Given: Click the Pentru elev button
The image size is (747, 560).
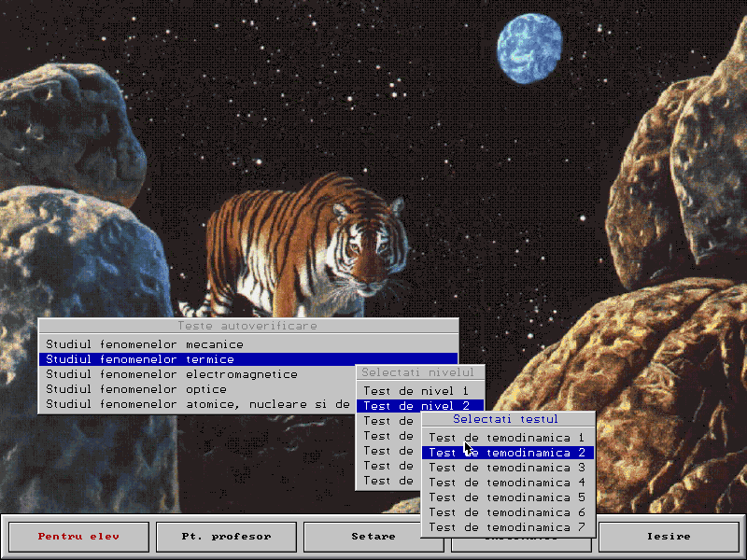Looking at the screenshot, I should (78, 537).
